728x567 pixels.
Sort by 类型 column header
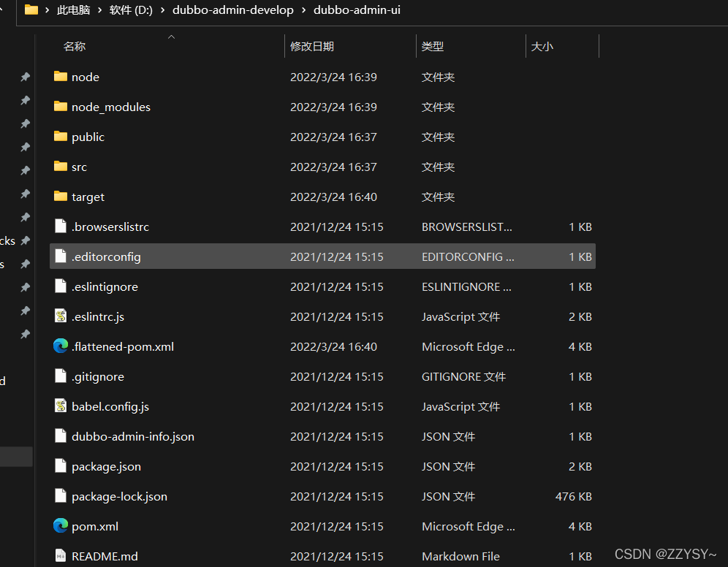pos(433,47)
